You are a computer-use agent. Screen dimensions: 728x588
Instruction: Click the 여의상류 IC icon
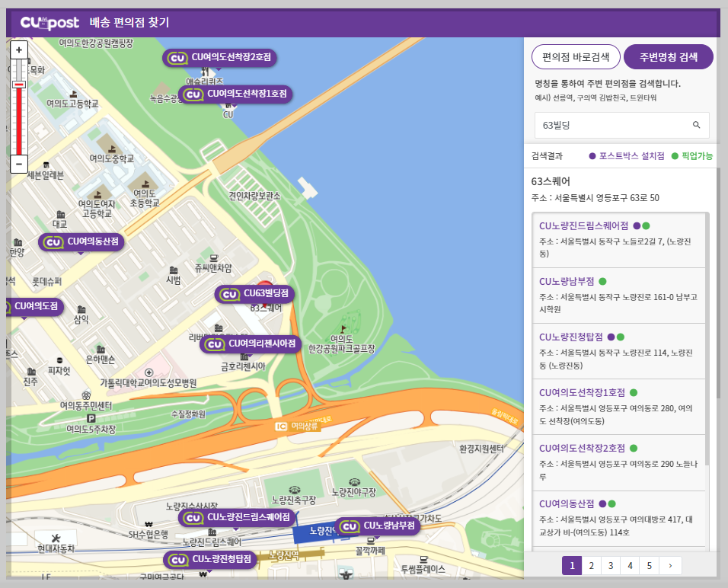pyautogui.click(x=281, y=427)
